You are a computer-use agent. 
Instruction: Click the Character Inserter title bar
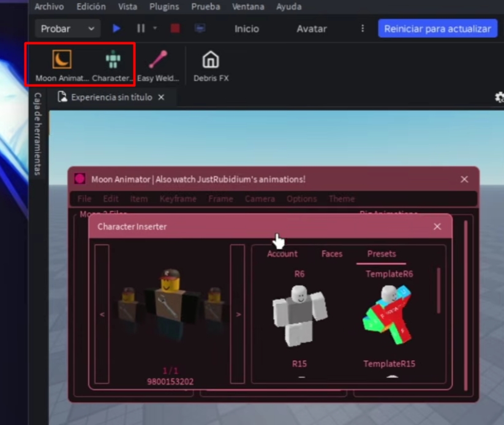pyautogui.click(x=270, y=227)
